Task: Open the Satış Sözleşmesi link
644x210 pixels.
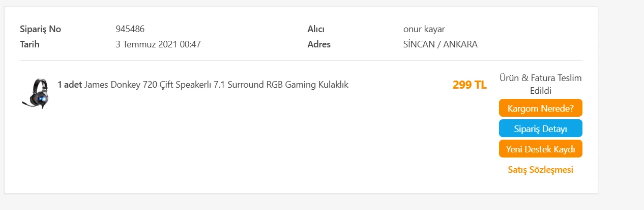Action: 541,170
